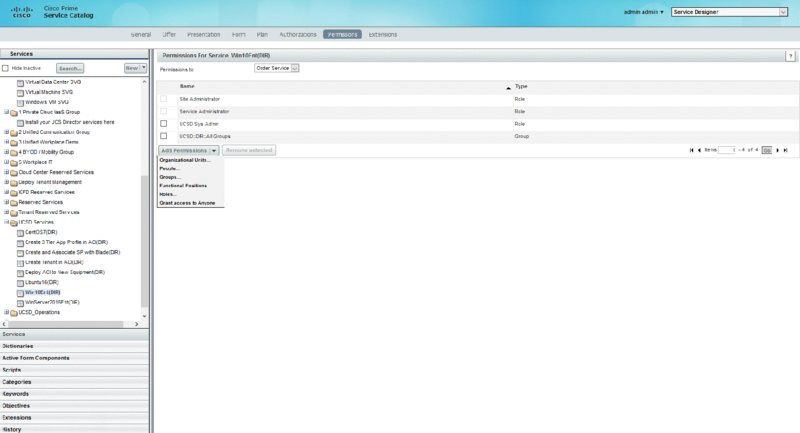Click the Remove selected button

(x=249, y=150)
